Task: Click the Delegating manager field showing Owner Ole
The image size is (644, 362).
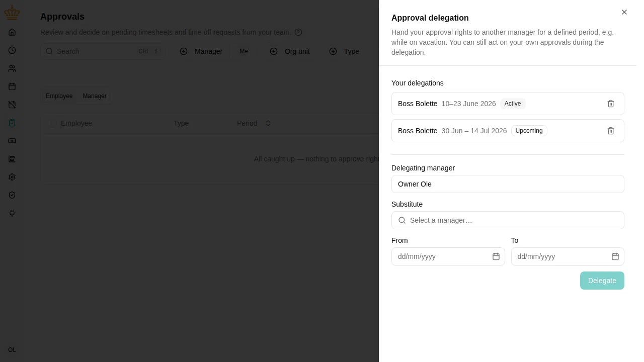Action: (x=508, y=184)
